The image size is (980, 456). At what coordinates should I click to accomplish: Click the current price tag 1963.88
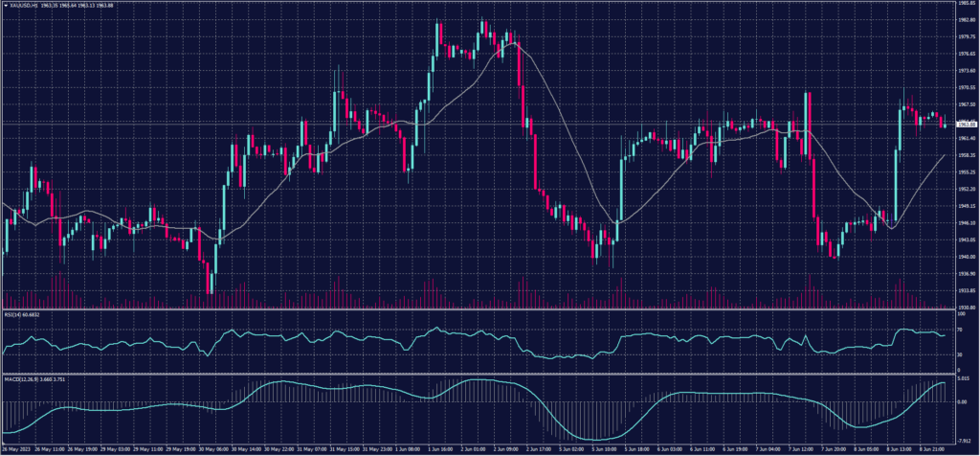[x=966, y=124]
